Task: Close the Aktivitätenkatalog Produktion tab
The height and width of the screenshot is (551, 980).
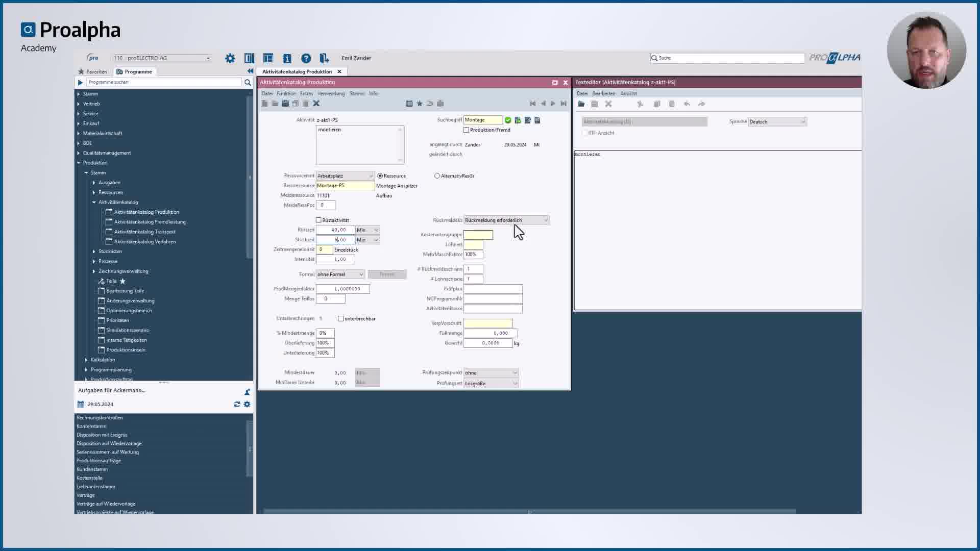Action: click(x=339, y=72)
